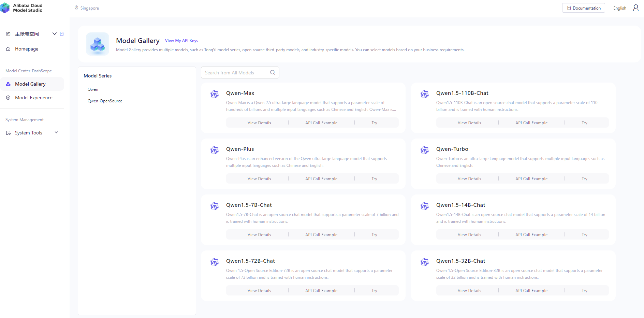Go to Homepage in sidebar
The width and height of the screenshot is (644, 318).
click(x=32, y=49)
